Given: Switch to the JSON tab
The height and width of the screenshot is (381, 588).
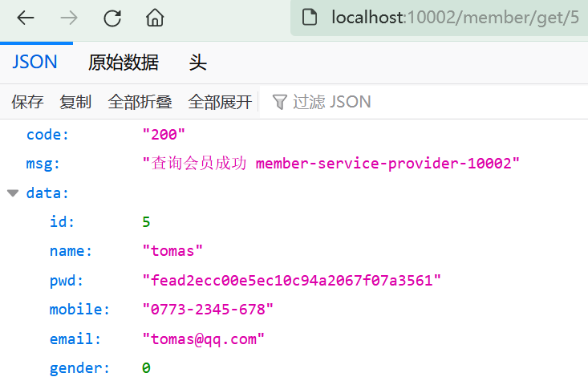Looking at the screenshot, I should pyautogui.click(x=34, y=62).
